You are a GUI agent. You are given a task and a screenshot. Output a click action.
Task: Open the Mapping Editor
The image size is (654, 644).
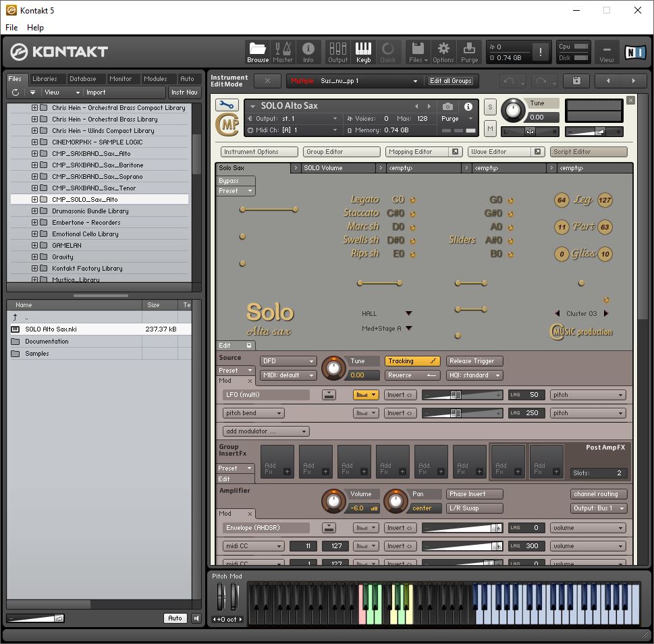tap(418, 152)
